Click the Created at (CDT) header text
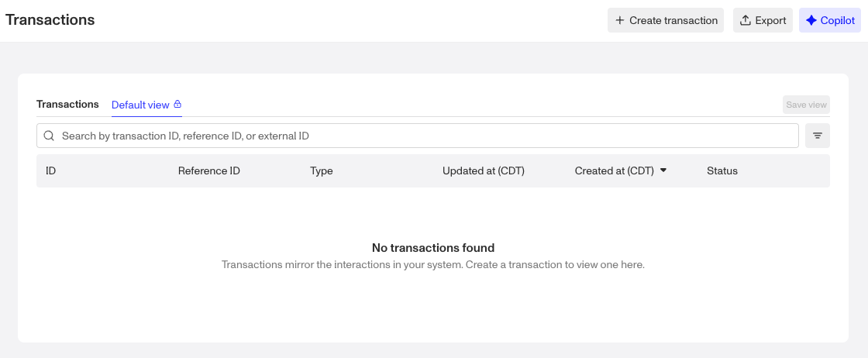Viewport: 868px width, 358px height. click(614, 170)
